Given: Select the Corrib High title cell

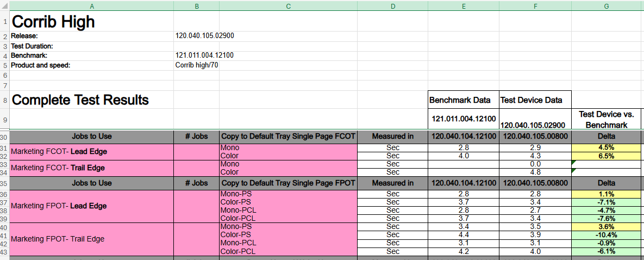Looking at the screenshot, I should [92, 21].
